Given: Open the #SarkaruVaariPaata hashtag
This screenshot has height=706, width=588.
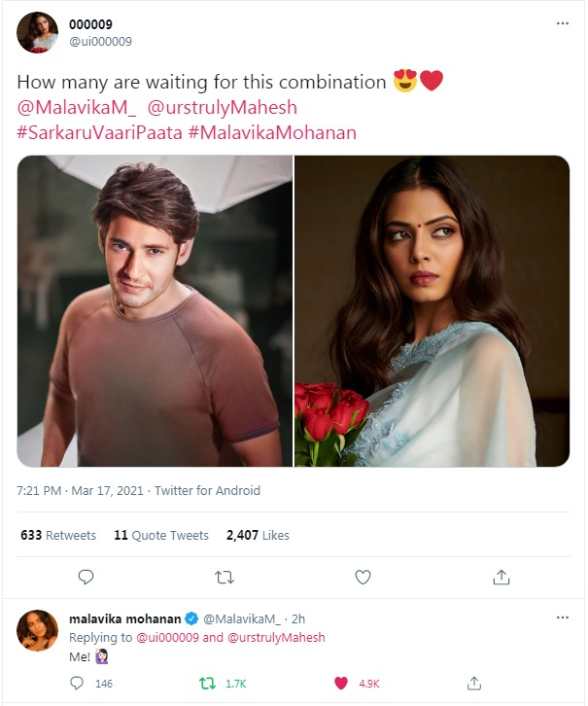Looking at the screenshot, I should pos(99,133).
